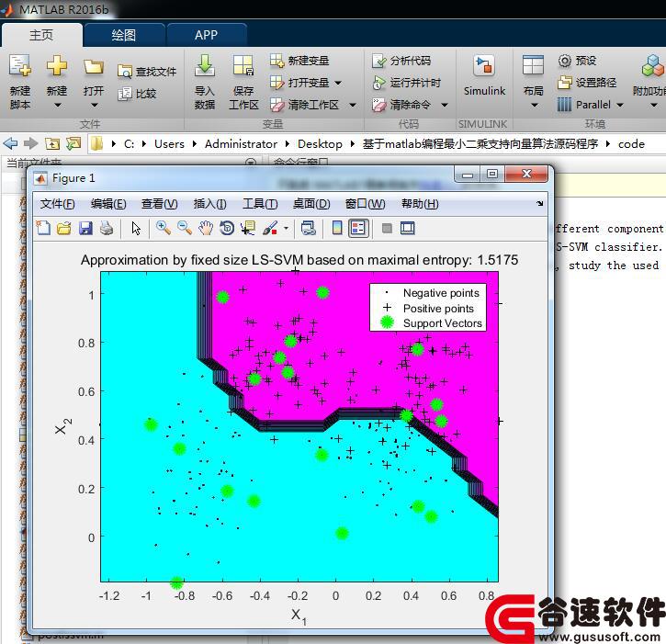The image size is (666, 644).
Task: Toggle Insert Colorbar in Figure toolbar
Action: pyautogui.click(x=337, y=228)
